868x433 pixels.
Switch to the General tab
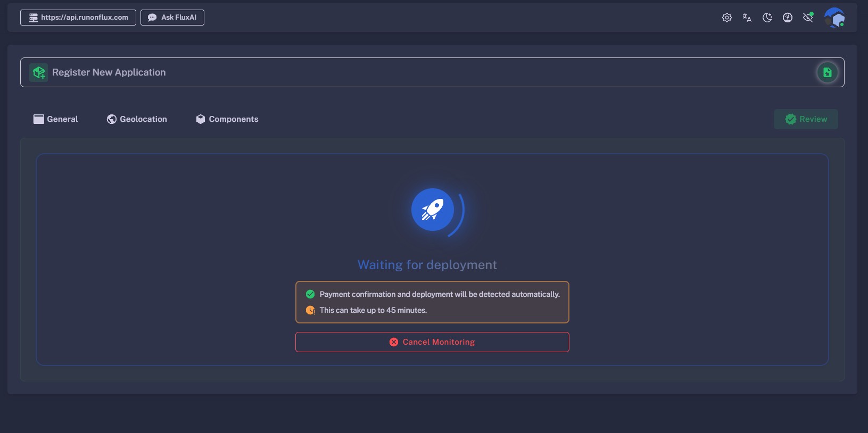[56, 119]
